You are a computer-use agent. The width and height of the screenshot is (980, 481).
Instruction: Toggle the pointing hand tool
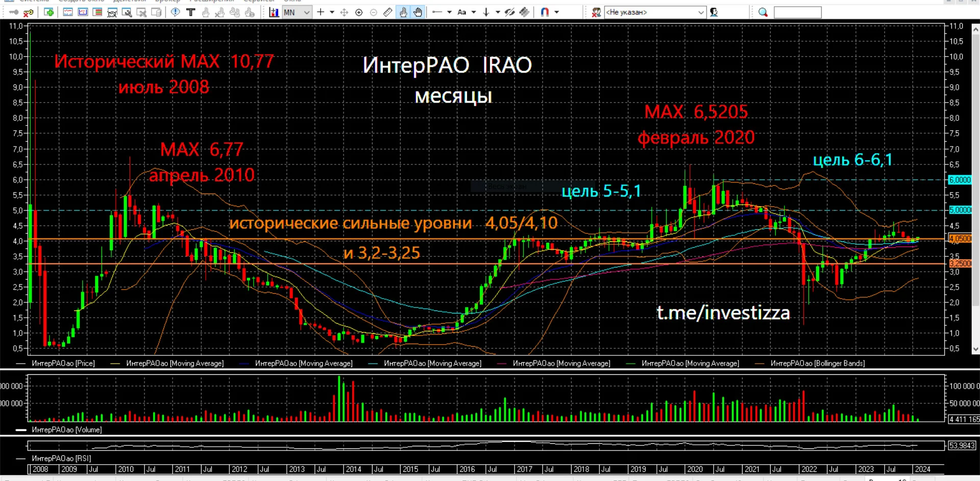403,12
